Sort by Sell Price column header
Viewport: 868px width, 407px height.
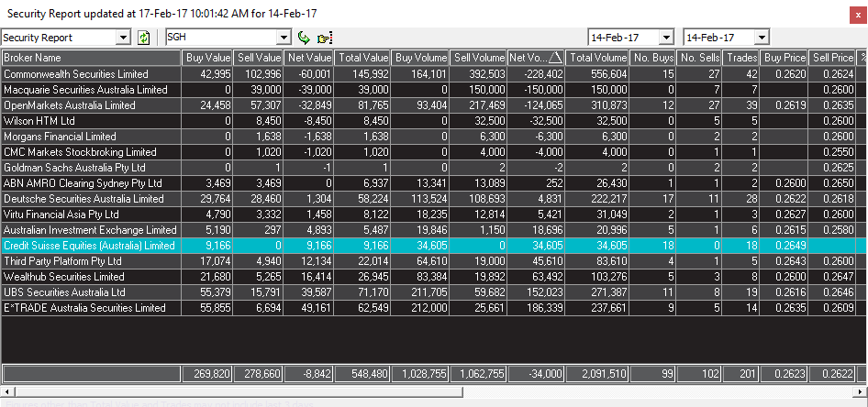832,58
